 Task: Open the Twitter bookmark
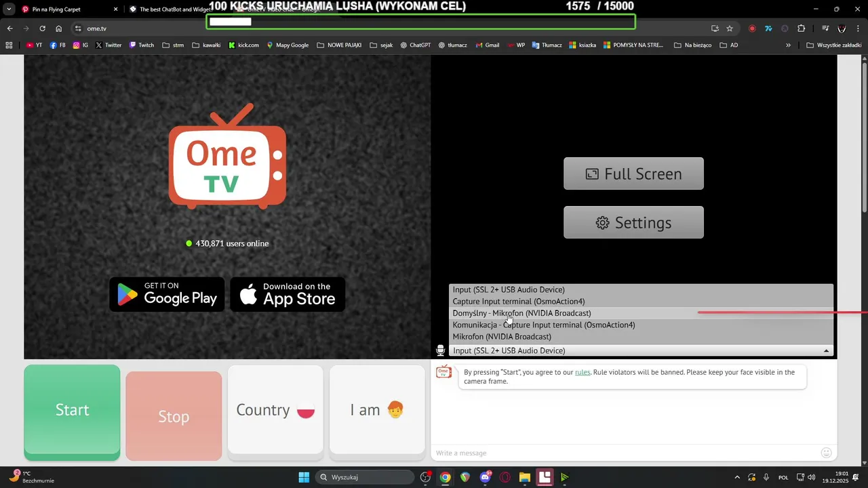108,45
